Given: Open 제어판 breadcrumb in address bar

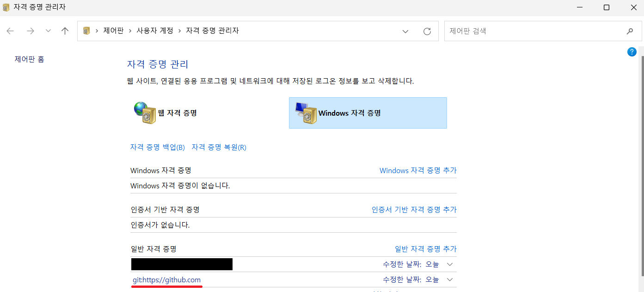Looking at the screenshot, I should (113, 31).
